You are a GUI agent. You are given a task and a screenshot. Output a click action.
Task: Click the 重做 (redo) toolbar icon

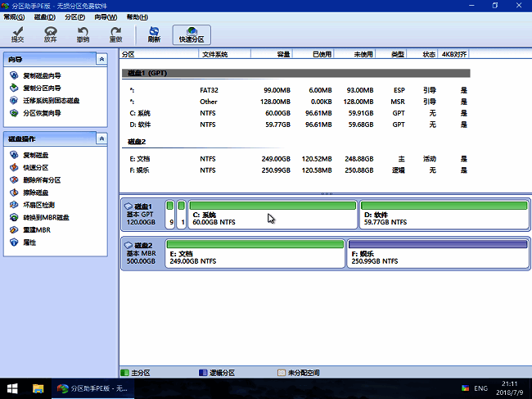point(115,34)
